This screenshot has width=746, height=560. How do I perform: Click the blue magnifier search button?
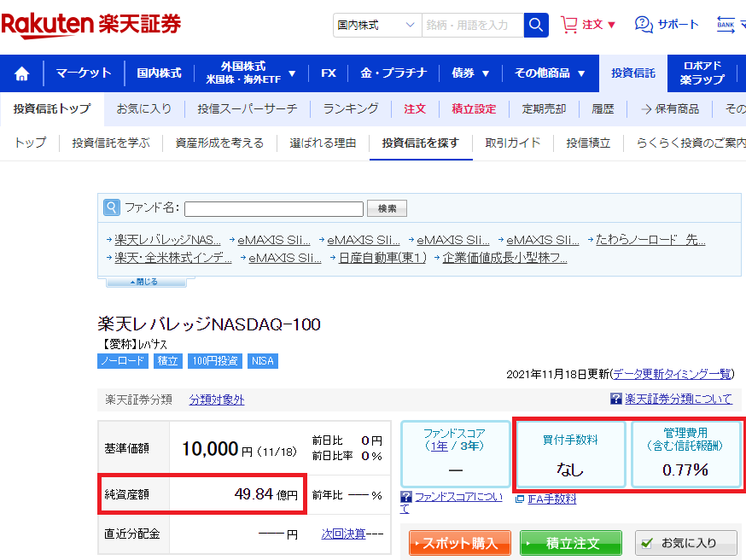click(x=536, y=25)
